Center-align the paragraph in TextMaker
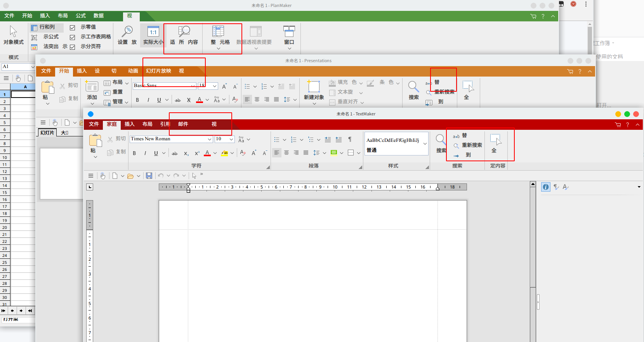The image size is (644, 342). coord(286,153)
